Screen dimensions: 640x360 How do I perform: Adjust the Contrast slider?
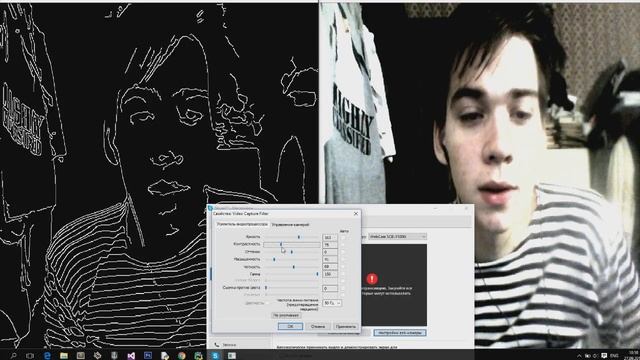[x=291, y=244]
